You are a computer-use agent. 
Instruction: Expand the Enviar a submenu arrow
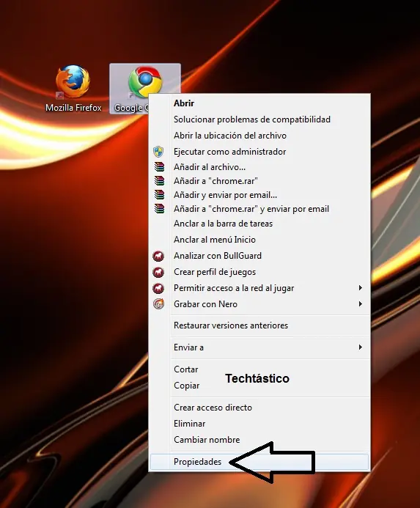point(360,347)
